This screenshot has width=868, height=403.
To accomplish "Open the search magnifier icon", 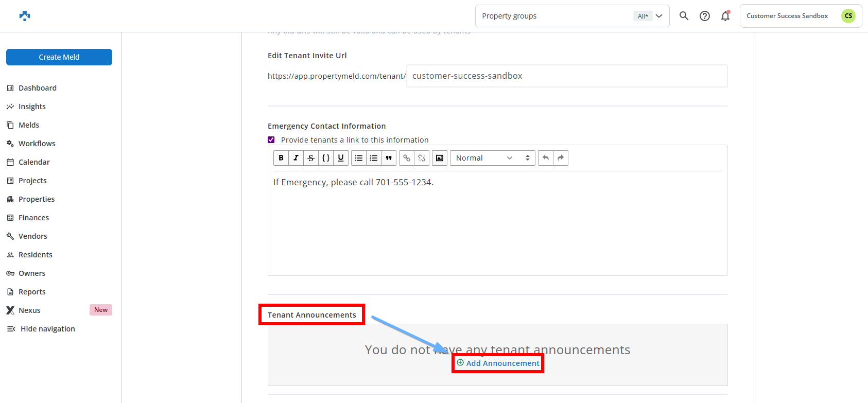I will [684, 16].
